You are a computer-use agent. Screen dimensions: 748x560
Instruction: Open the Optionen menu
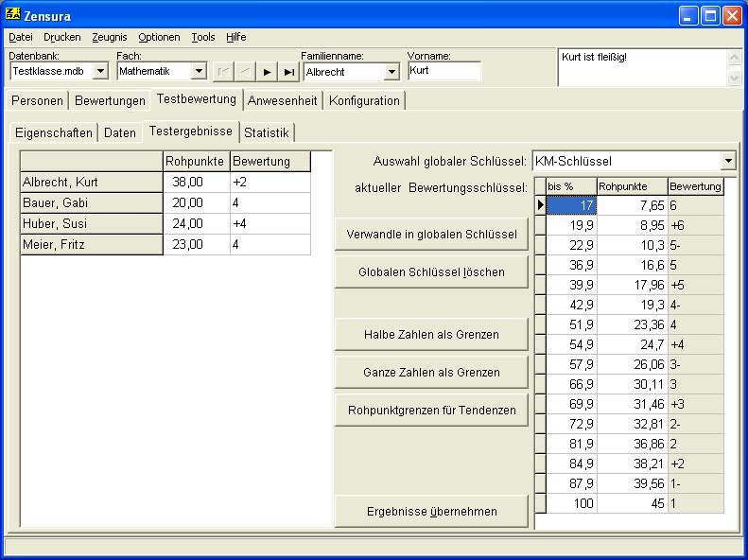pos(159,37)
